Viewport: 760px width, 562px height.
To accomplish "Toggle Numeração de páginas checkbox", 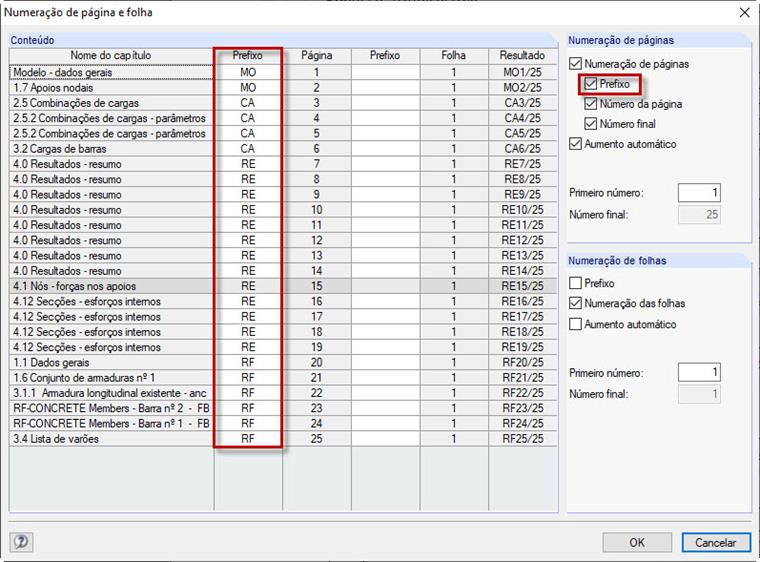I will tap(575, 64).
